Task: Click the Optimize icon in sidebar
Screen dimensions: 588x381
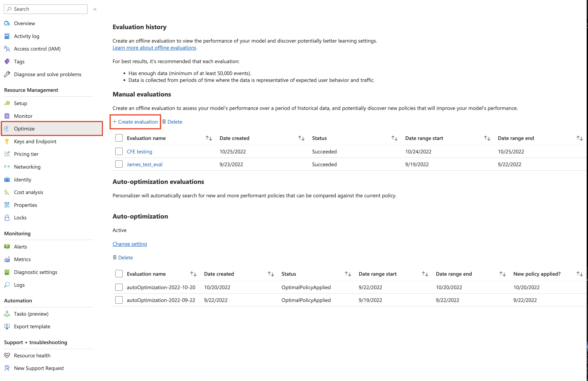Action: click(7, 128)
